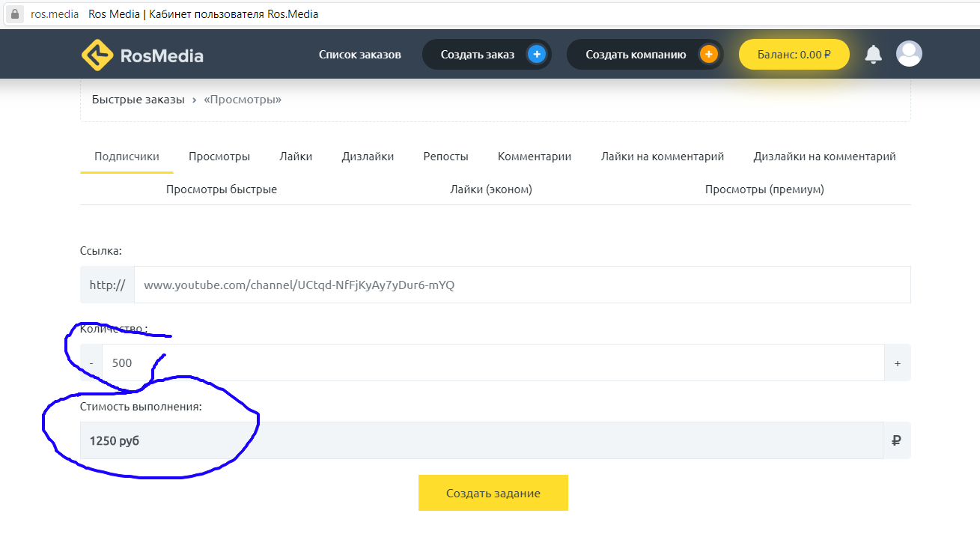
Task: Click the Стимость выполнения: label
Action: pyautogui.click(x=141, y=407)
